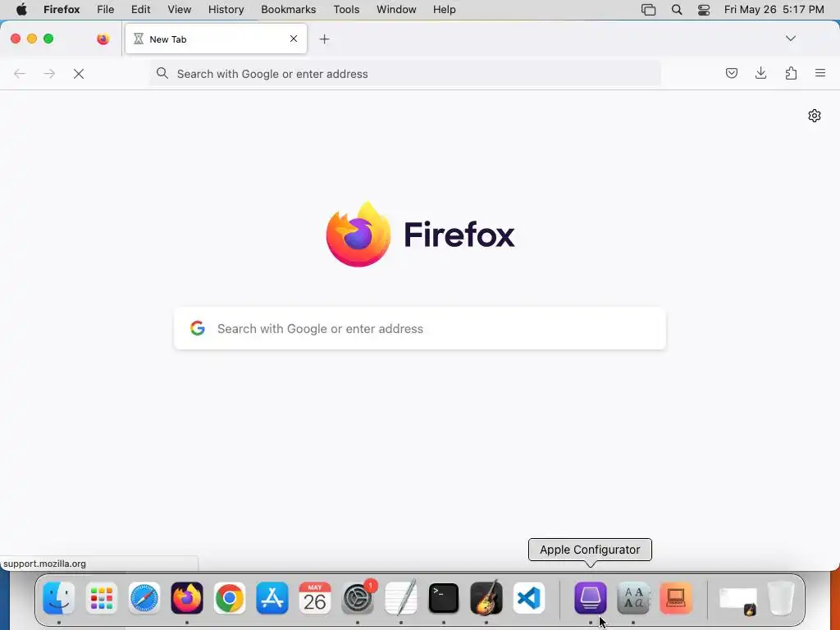Open the Window menu
Viewport: 840px width, 630px height.
pyautogui.click(x=396, y=10)
